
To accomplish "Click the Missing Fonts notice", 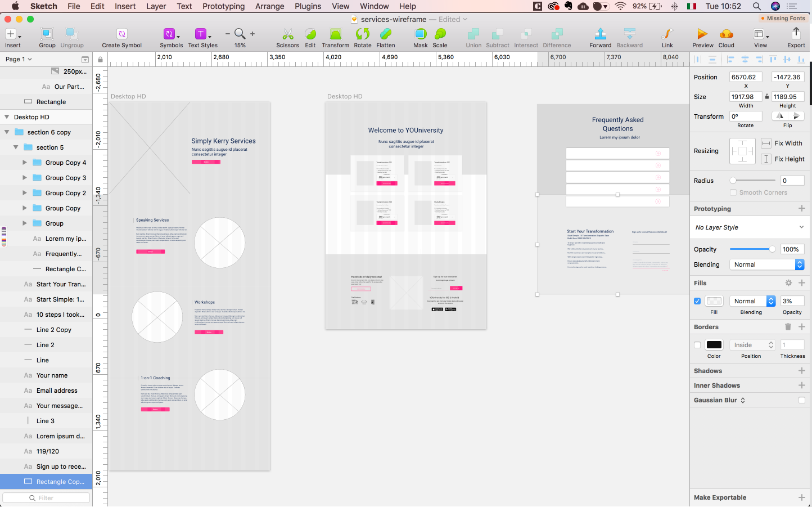I will pos(783,19).
